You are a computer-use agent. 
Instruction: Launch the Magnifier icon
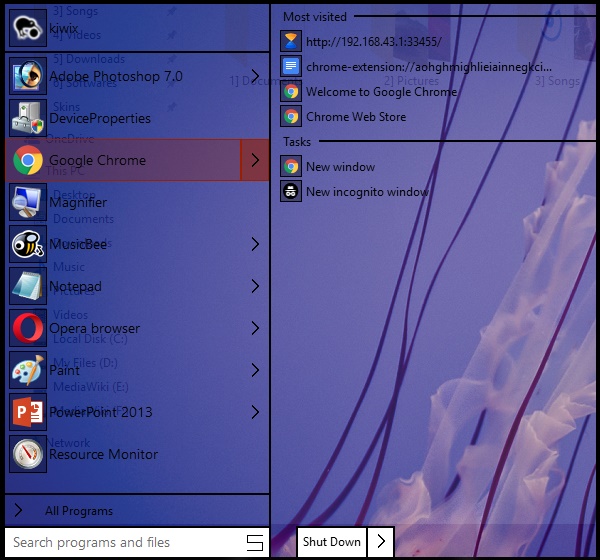pos(28,202)
